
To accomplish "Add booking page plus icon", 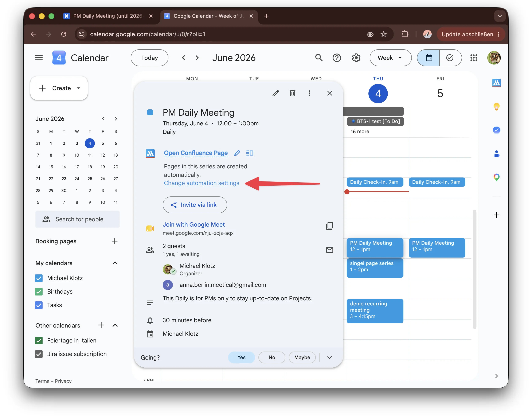I will [x=114, y=241].
